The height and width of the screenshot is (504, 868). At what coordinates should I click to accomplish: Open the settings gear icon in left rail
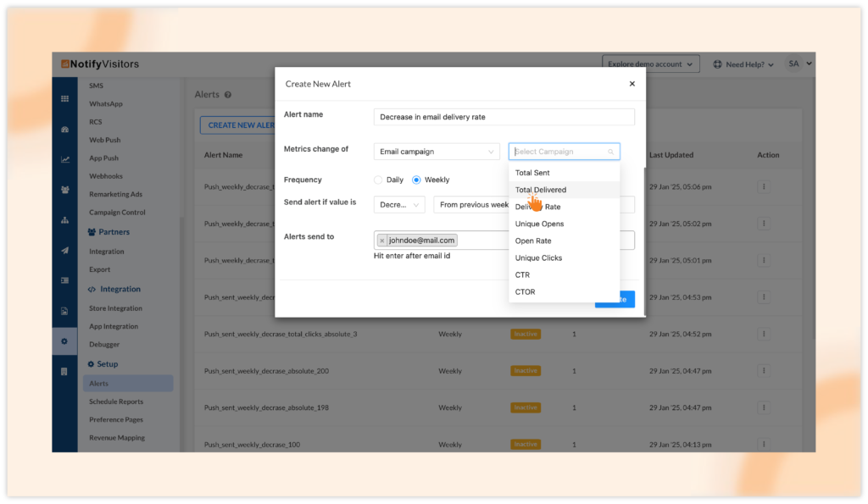pos(64,341)
